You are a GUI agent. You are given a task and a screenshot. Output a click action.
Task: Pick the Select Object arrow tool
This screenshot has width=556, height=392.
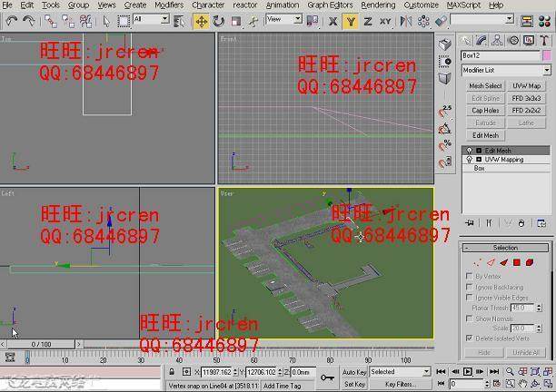(106, 21)
